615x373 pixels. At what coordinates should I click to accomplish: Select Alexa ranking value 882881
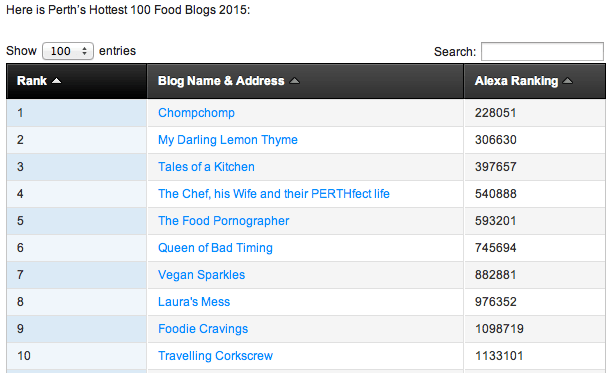pyautogui.click(x=495, y=275)
